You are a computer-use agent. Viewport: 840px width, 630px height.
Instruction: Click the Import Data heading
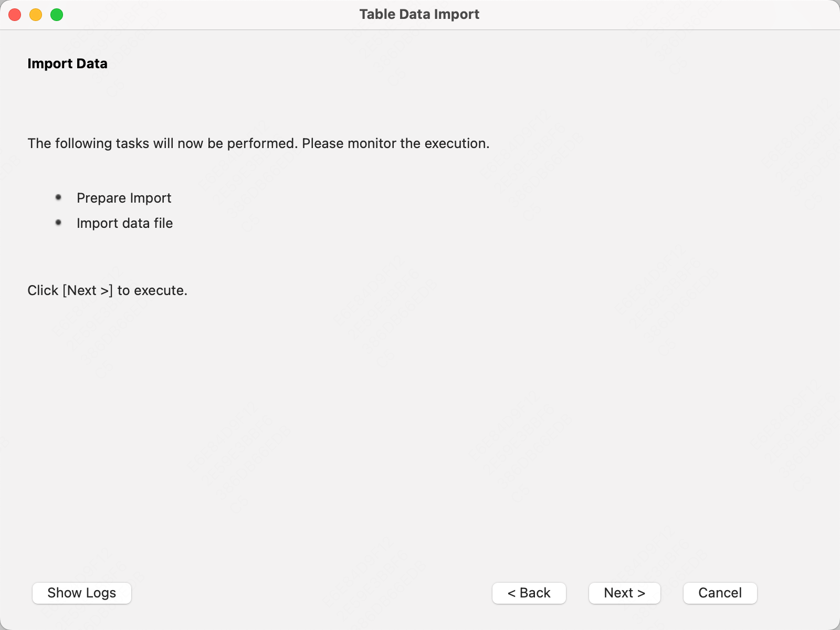tap(67, 64)
